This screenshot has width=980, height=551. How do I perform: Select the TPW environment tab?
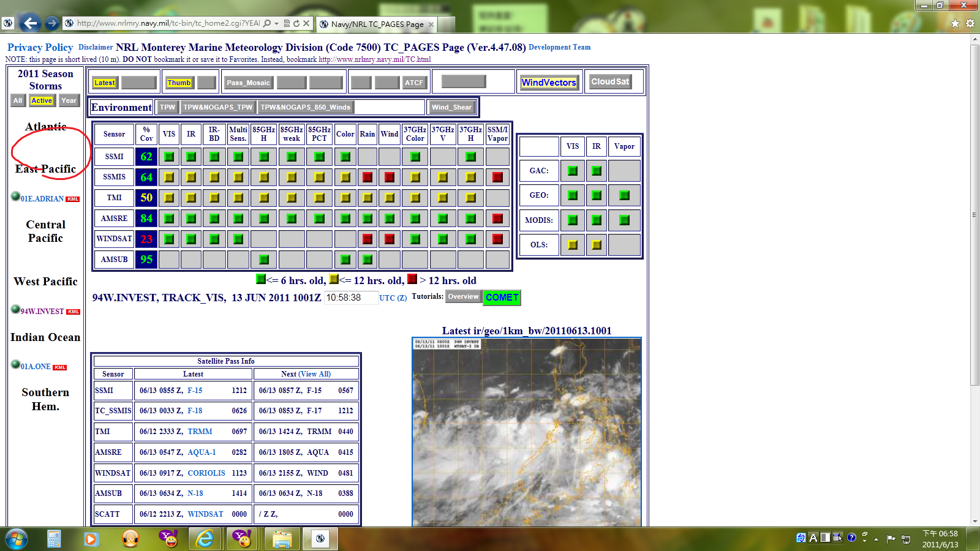pyautogui.click(x=167, y=107)
